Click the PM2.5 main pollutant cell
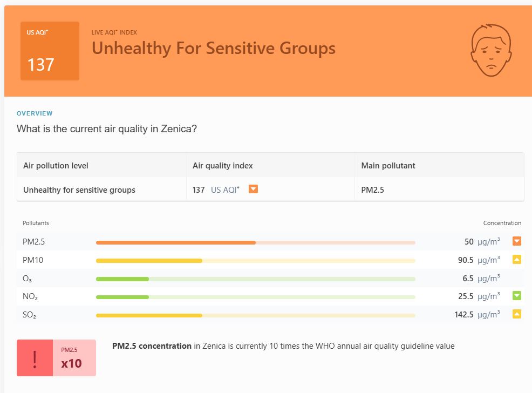This screenshot has height=393, width=532. click(372, 190)
